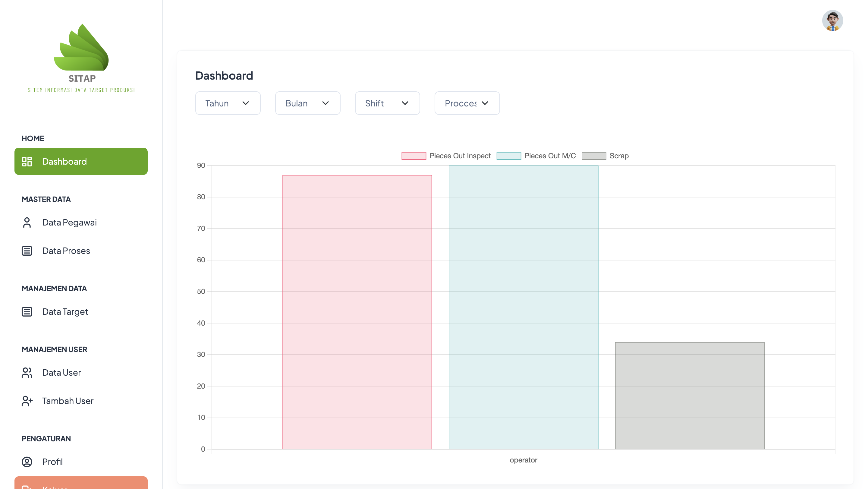Go to Data Pegawai menu item
Screen dimensions: 868x489
(x=69, y=222)
